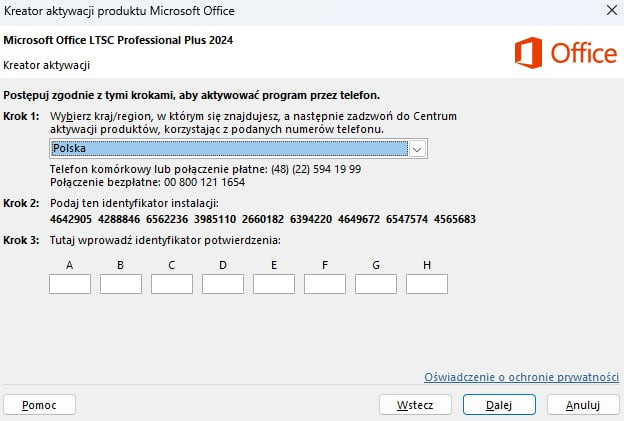624x421 pixels.
Task: Close the Office activation wizard window
Action: (612, 10)
